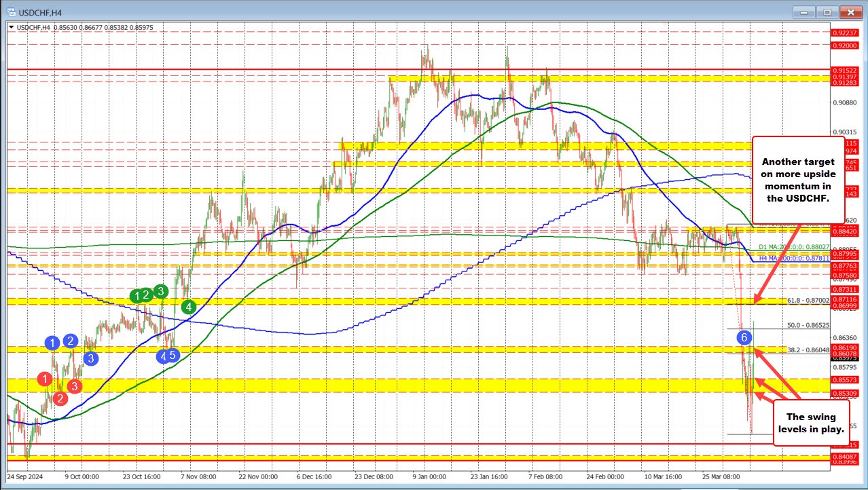This screenshot has width=868, height=490.
Task: Click the red circle 3 marker
Action: [75, 385]
